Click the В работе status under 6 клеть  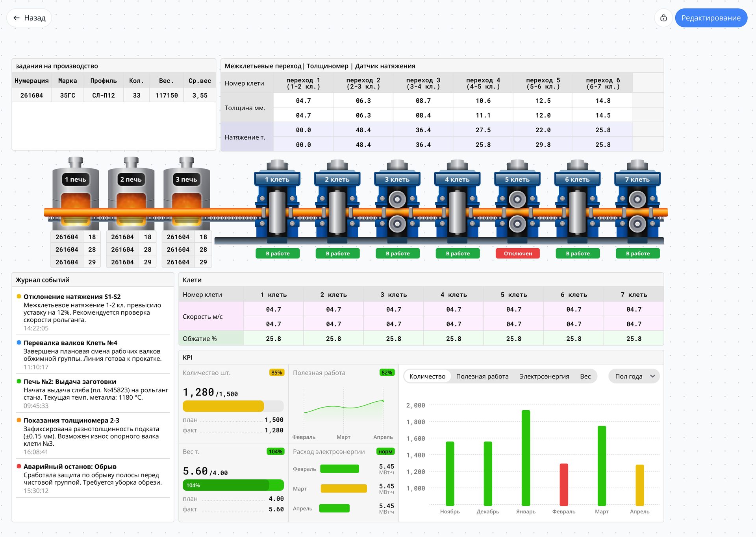(578, 253)
